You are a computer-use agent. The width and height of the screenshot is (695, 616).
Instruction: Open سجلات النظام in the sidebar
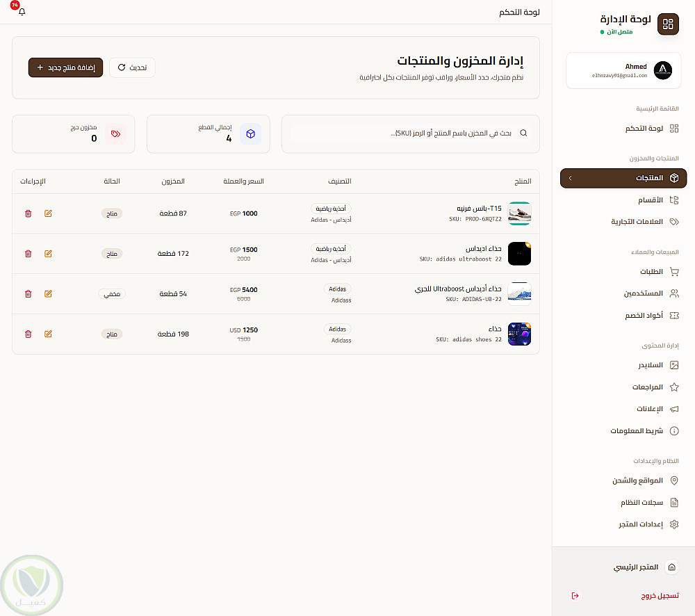623,503
